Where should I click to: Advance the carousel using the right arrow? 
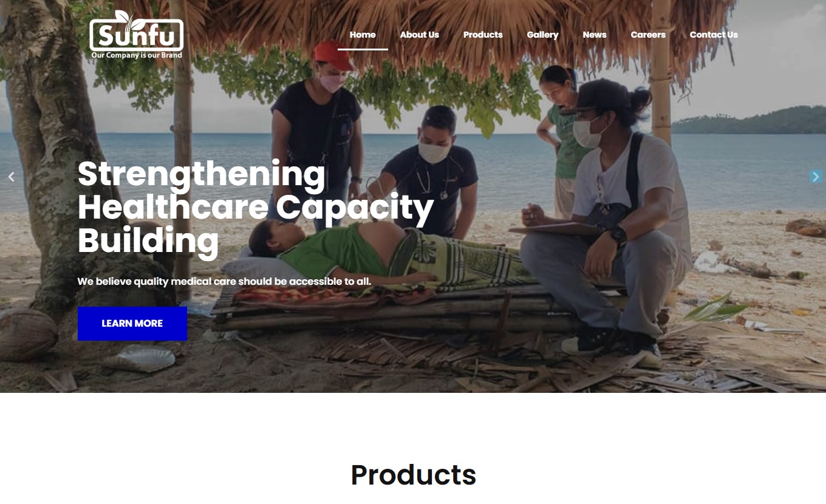pos(815,177)
